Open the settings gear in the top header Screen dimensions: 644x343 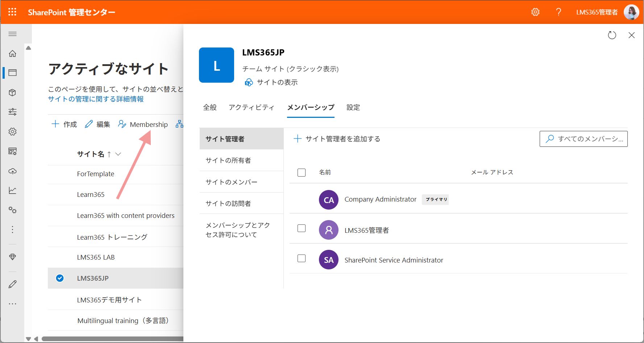tap(535, 12)
